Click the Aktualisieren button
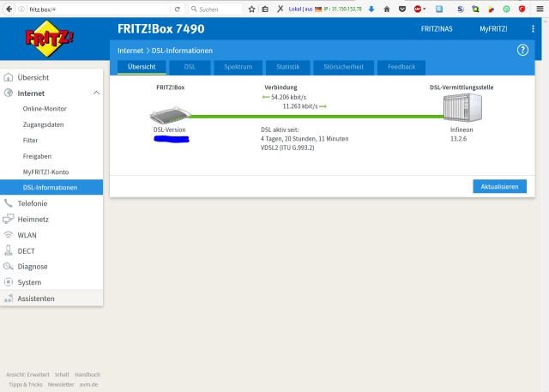549x392 pixels. (499, 186)
